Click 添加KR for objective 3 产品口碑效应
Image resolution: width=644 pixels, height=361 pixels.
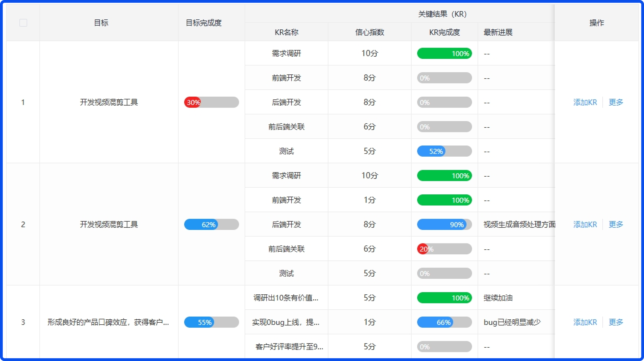(585, 322)
